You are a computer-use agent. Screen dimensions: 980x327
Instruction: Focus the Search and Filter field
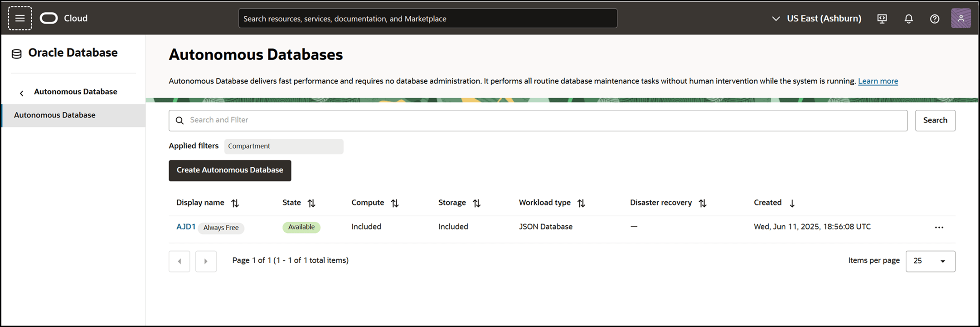[x=538, y=120]
